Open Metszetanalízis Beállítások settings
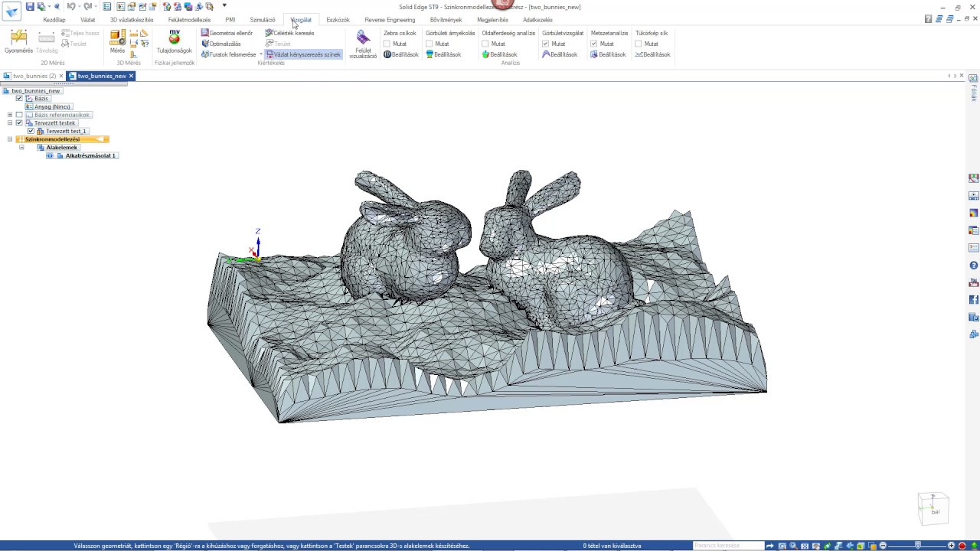980x551 pixels. click(x=608, y=54)
